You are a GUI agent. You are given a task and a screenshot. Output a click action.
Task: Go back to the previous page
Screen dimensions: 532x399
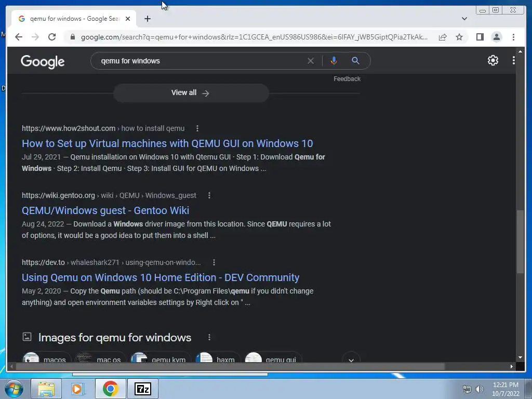click(x=19, y=37)
